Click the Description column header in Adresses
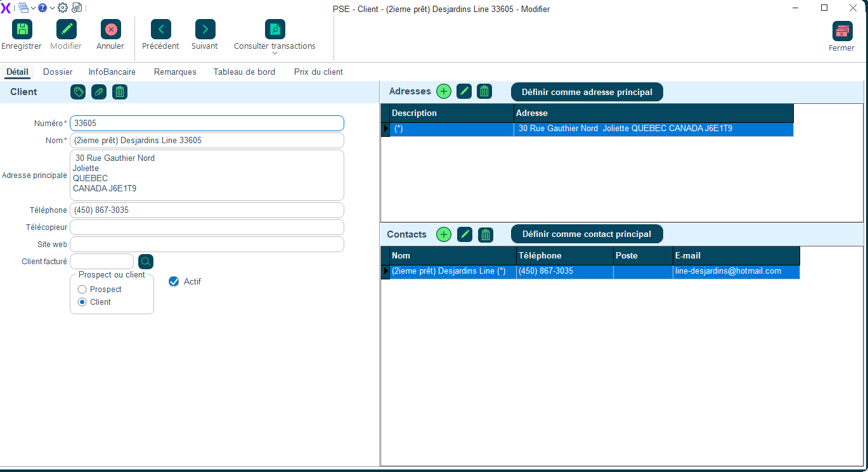The width and height of the screenshot is (868, 472). point(451,113)
